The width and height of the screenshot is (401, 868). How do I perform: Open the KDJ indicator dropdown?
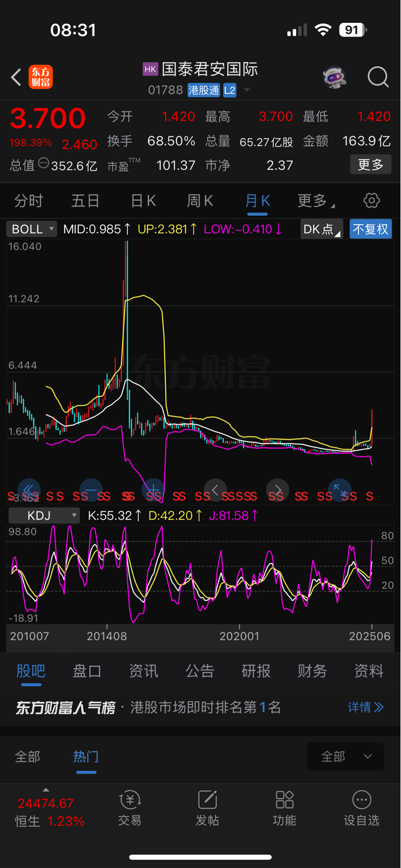[44, 516]
